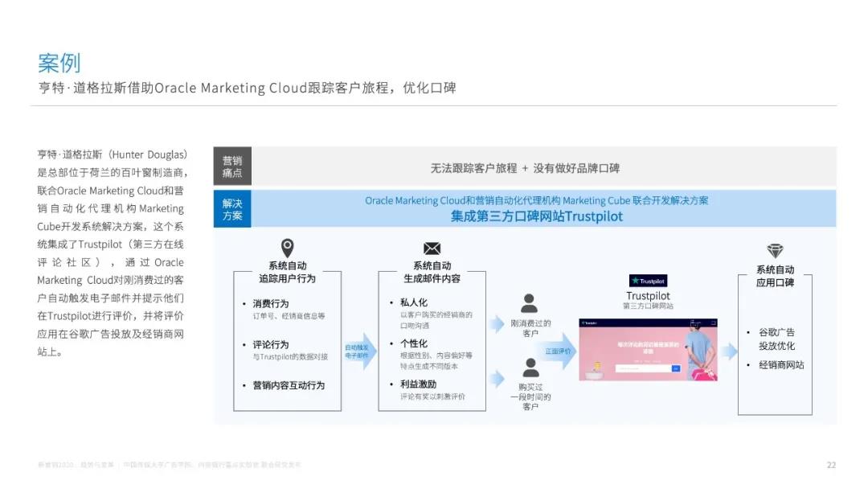Screen dimensions: 868x489
Task: Click the search field in the Trustpilot screenshot
Action: (x=643, y=368)
